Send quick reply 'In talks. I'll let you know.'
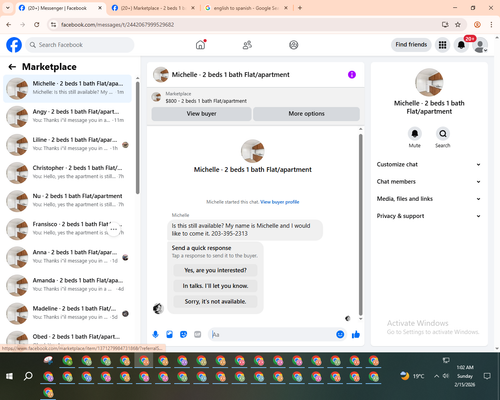 215,286
